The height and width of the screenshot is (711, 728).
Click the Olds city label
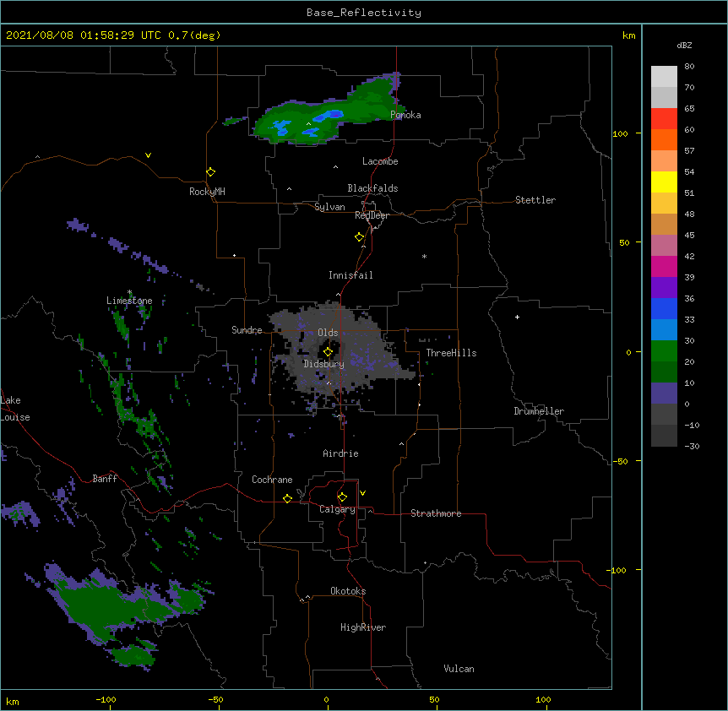(328, 333)
